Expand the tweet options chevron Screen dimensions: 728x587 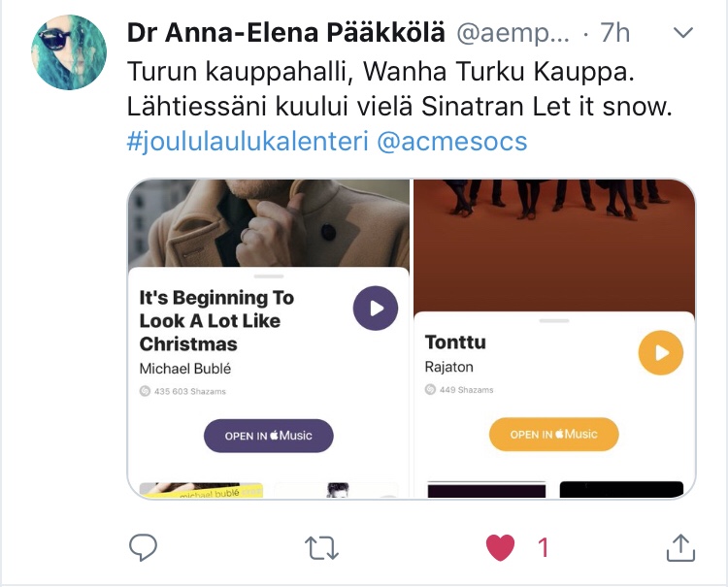[683, 32]
